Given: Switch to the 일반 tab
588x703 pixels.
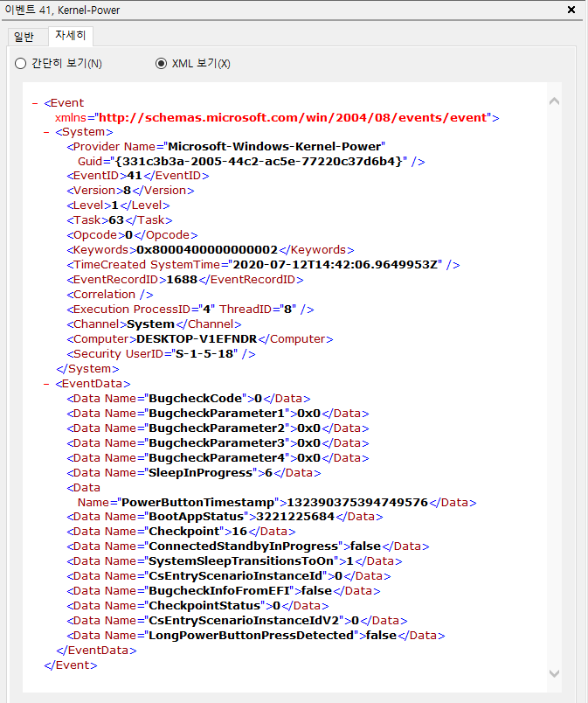Looking at the screenshot, I should pyautogui.click(x=22, y=37).
